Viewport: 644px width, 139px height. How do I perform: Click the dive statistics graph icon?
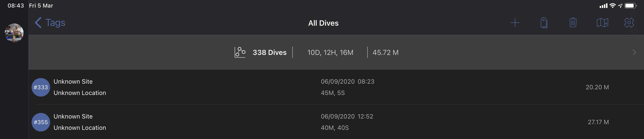240,52
